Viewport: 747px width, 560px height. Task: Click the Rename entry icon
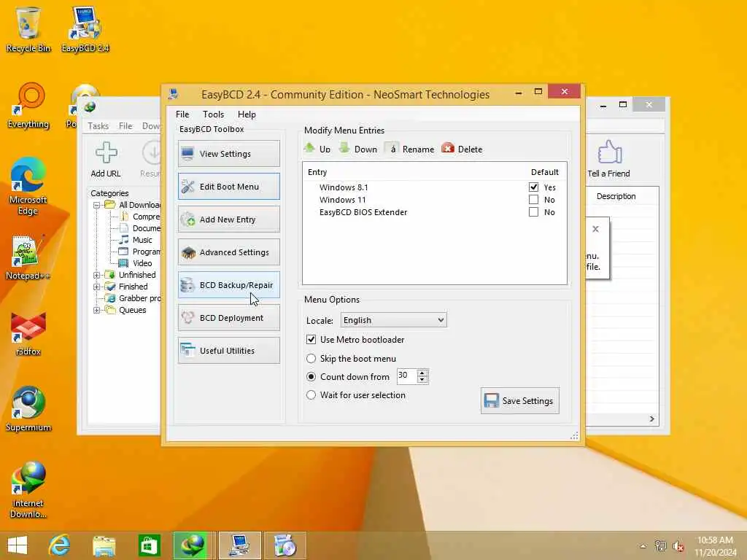pyautogui.click(x=392, y=149)
